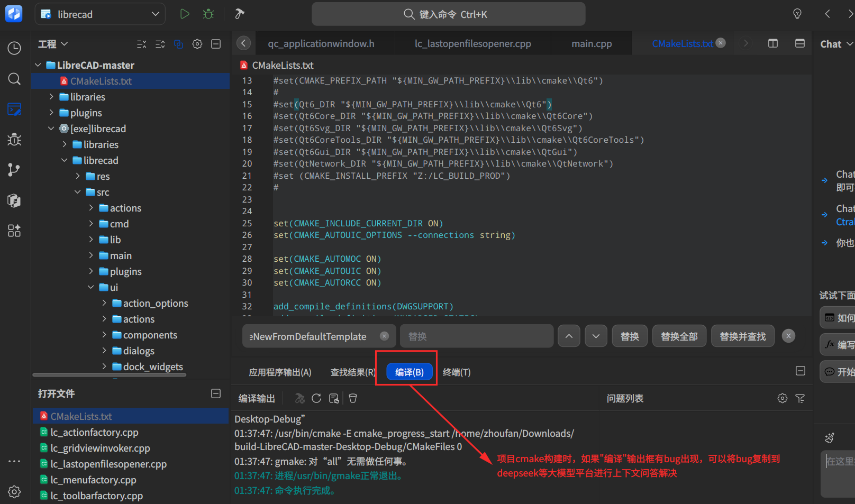Viewport: 855px width, 504px height.
Task: Open the librecad project selector dropdown
Action: (100, 14)
